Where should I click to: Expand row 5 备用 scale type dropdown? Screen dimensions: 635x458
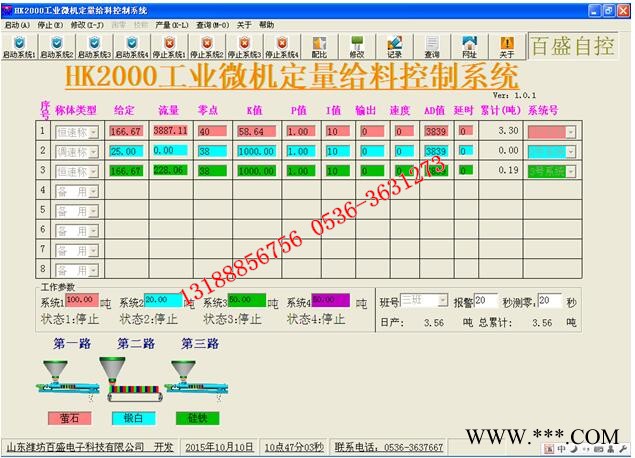94,211
